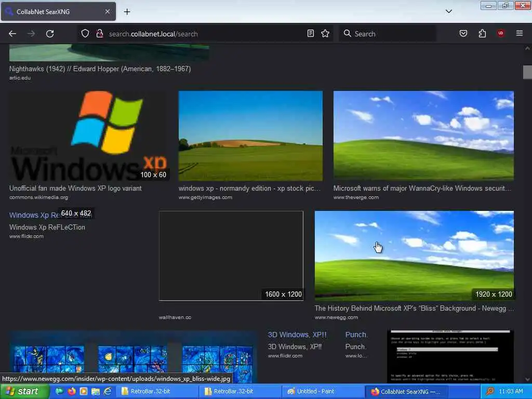Click the 3D Windows, XP!! blue link
532x399 pixels.
297,335
